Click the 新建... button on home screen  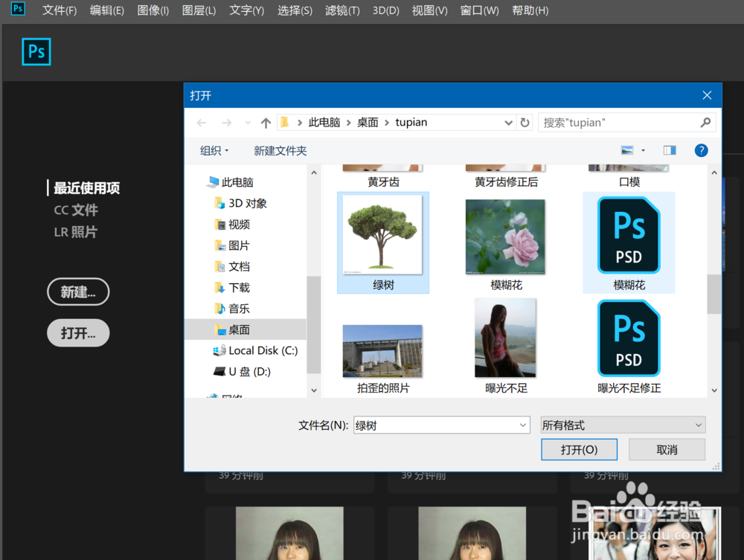pos(78,292)
